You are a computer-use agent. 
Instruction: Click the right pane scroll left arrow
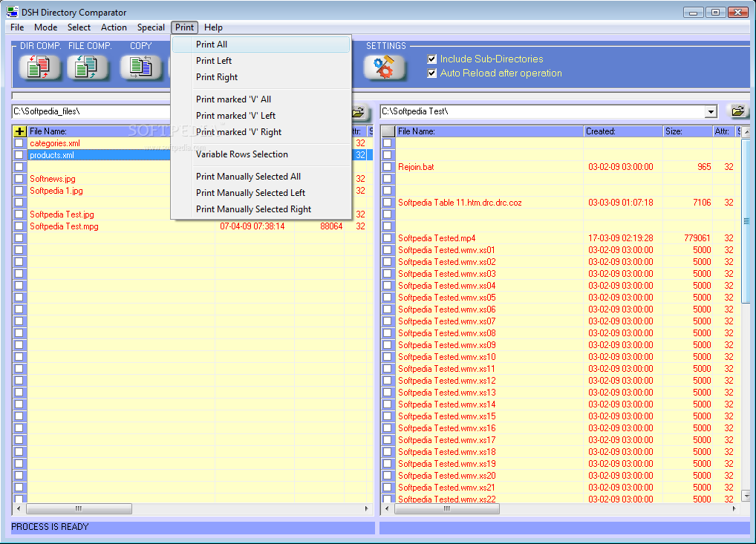(387, 508)
